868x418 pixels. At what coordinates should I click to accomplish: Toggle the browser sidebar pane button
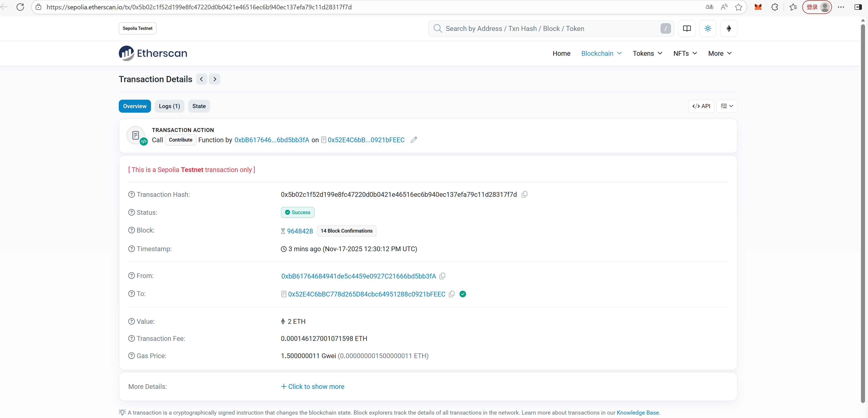pos(858,7)
